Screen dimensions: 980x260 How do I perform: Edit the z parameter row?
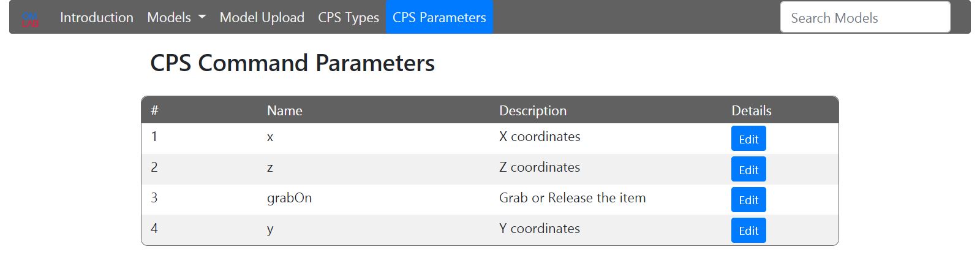748,169
